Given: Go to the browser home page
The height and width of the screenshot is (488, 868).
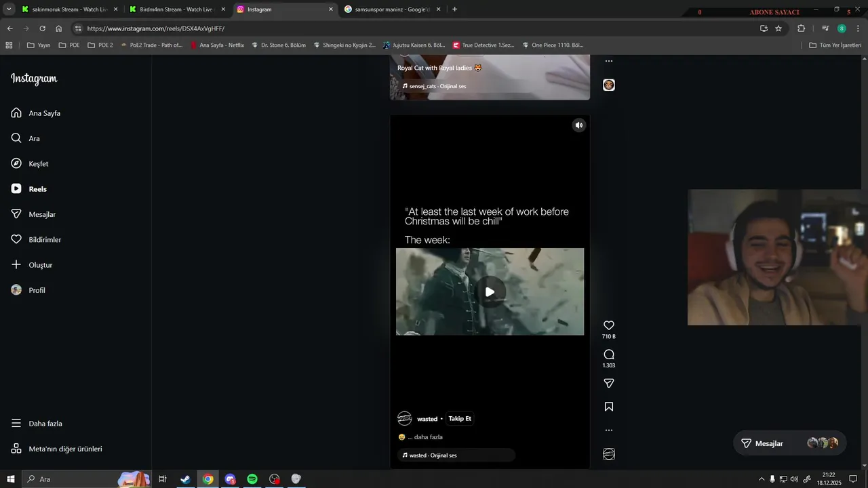Looking at the screenshot, I should point(58,28).
